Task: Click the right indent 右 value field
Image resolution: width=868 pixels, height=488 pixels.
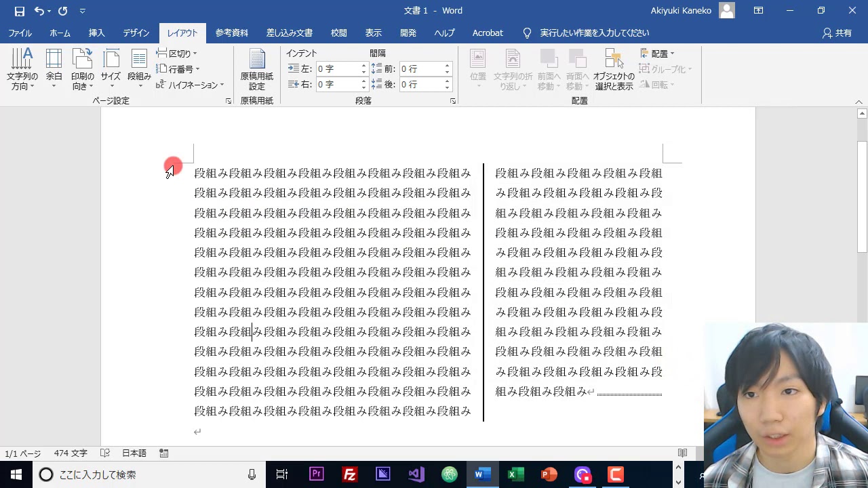Action: pos(337,84)
